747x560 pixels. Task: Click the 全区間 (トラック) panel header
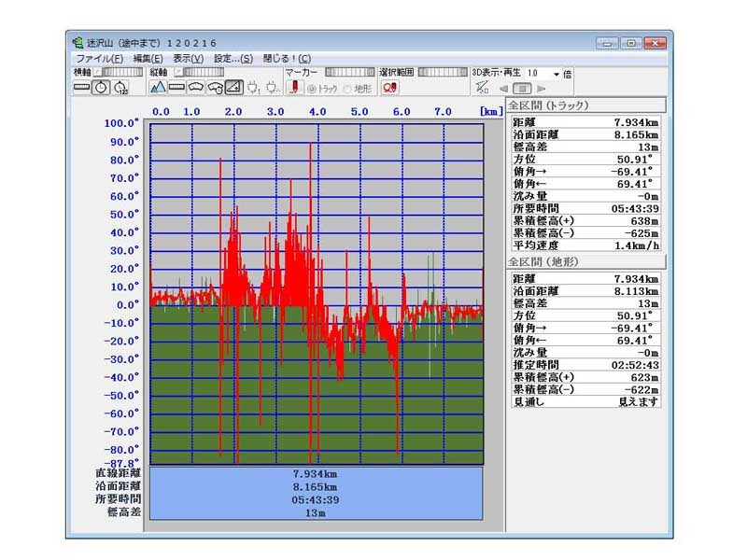tap(585, 105)
